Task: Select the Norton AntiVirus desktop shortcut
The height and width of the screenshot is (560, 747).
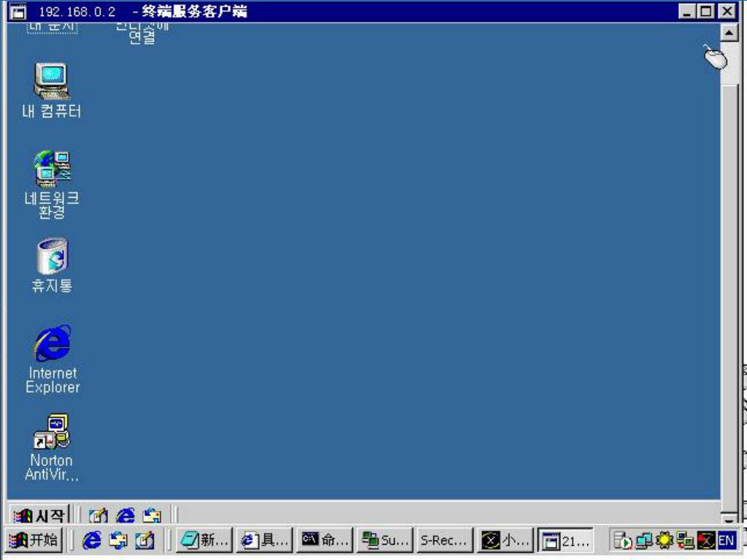Action: coord(52,448)
